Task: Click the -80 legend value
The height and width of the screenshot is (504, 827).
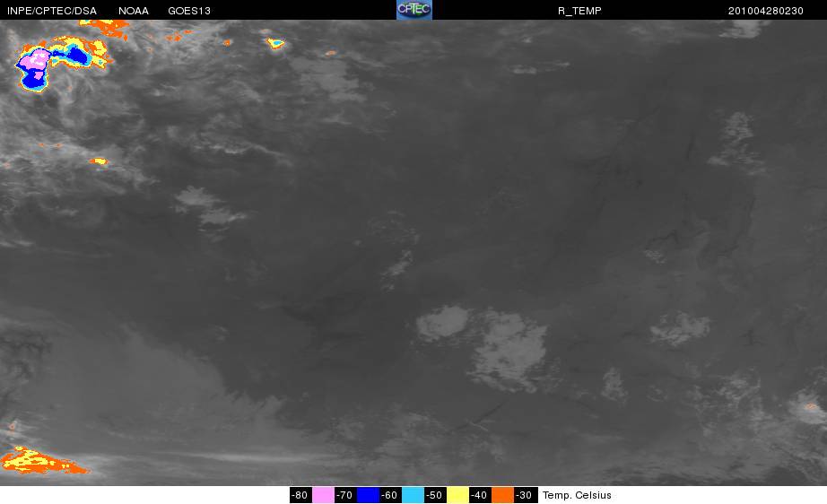Action: 300,495
